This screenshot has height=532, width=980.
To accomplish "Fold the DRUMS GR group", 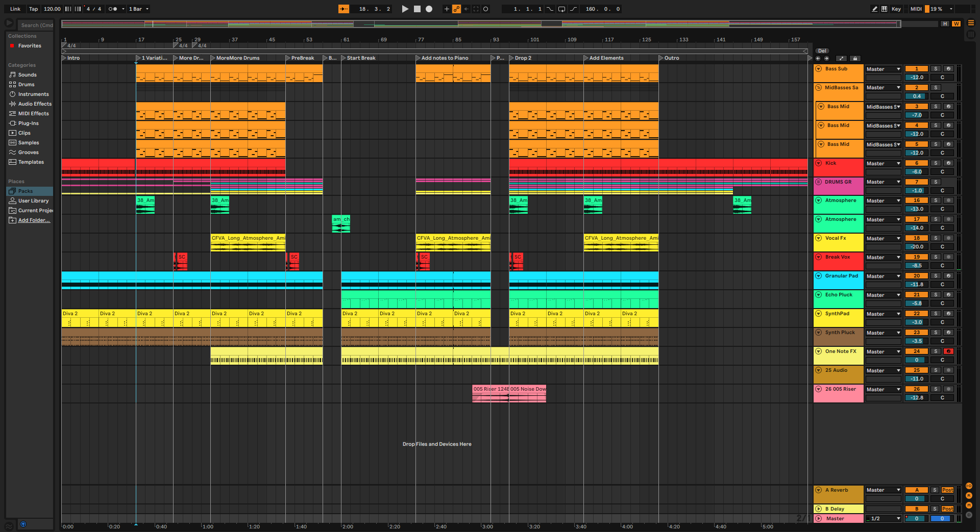I will 819,182.
